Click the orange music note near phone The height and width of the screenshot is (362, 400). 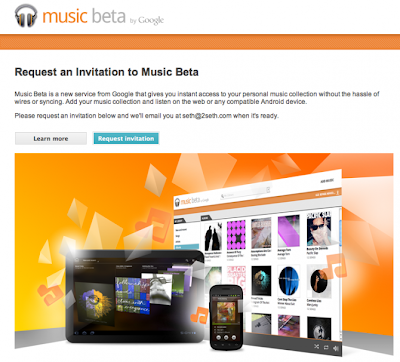(199, 315)
